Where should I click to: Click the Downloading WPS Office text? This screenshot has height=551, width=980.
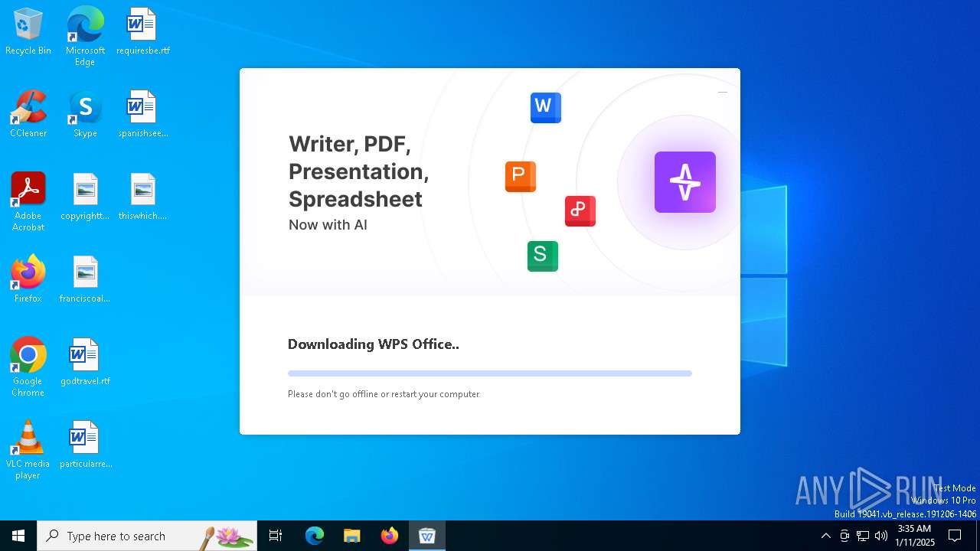[374, 344]
